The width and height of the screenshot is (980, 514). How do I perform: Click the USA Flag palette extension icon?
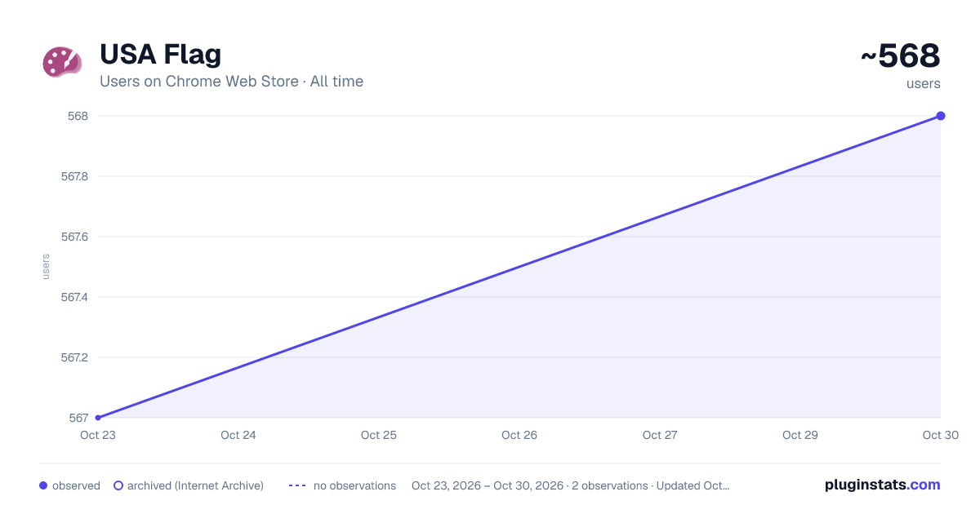point(62,62)
